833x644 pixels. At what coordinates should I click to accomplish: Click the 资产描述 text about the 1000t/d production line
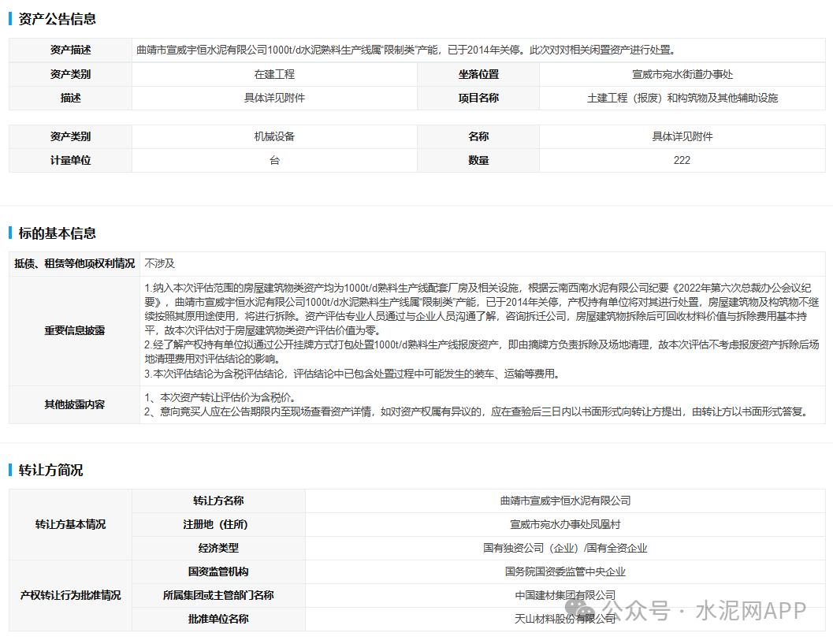(x=406, y=50)
